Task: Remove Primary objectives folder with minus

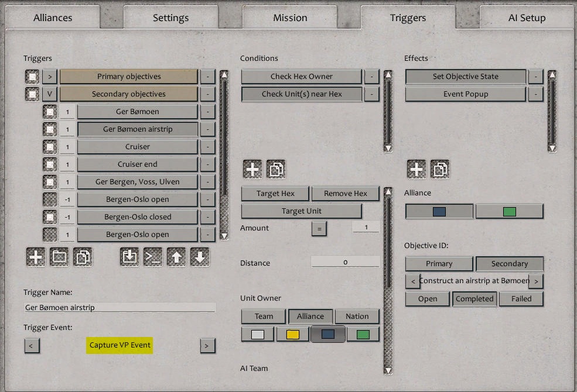Action: [208, 77]
